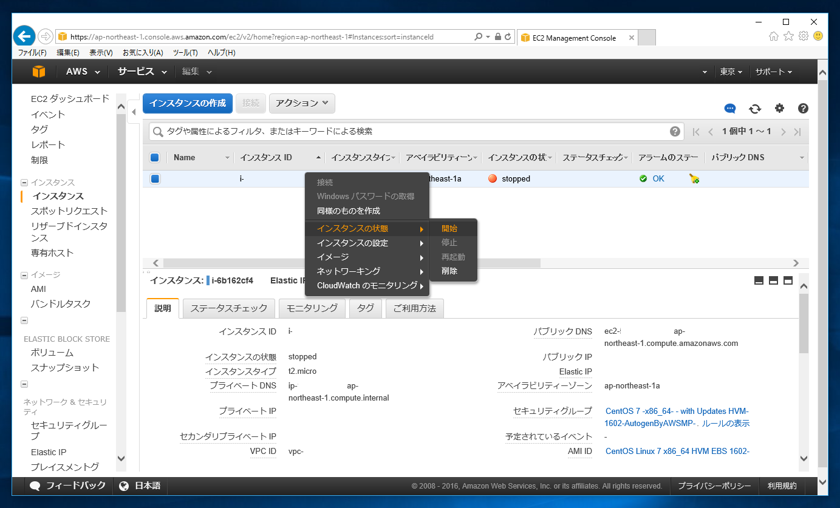Click the feedback speech bubble icon in the footer
Image resolution: width=840 pixels, height=508 pixels.
click(35, 486)
